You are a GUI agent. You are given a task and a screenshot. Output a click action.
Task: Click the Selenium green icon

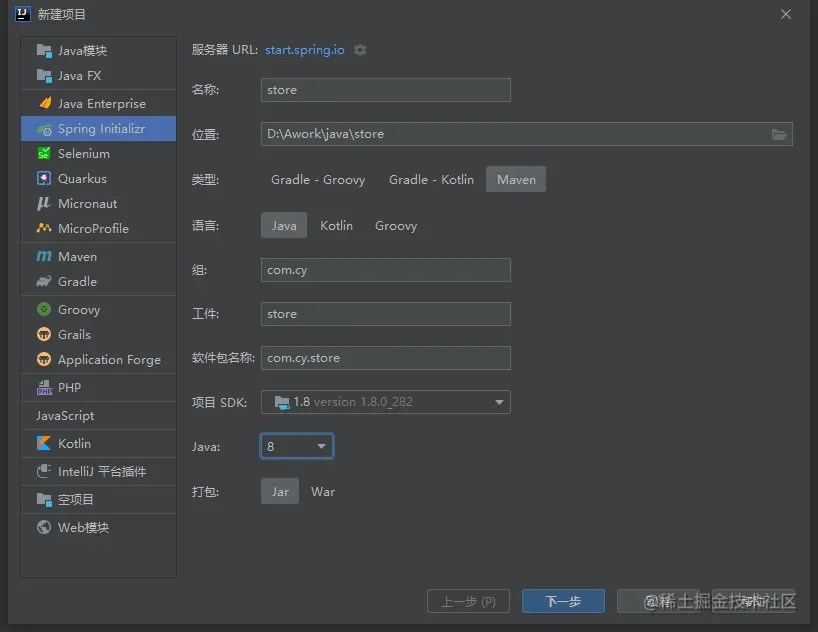44,153
